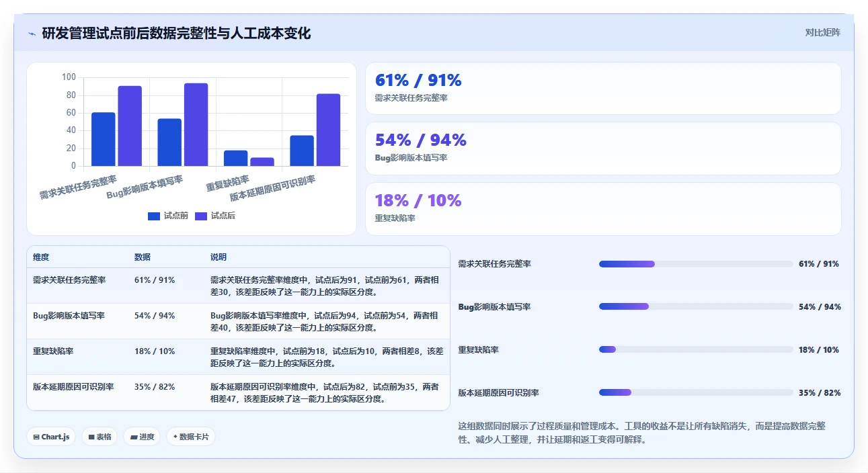Click the chart x-axis label 重复缺陷率

click(228, 183)
